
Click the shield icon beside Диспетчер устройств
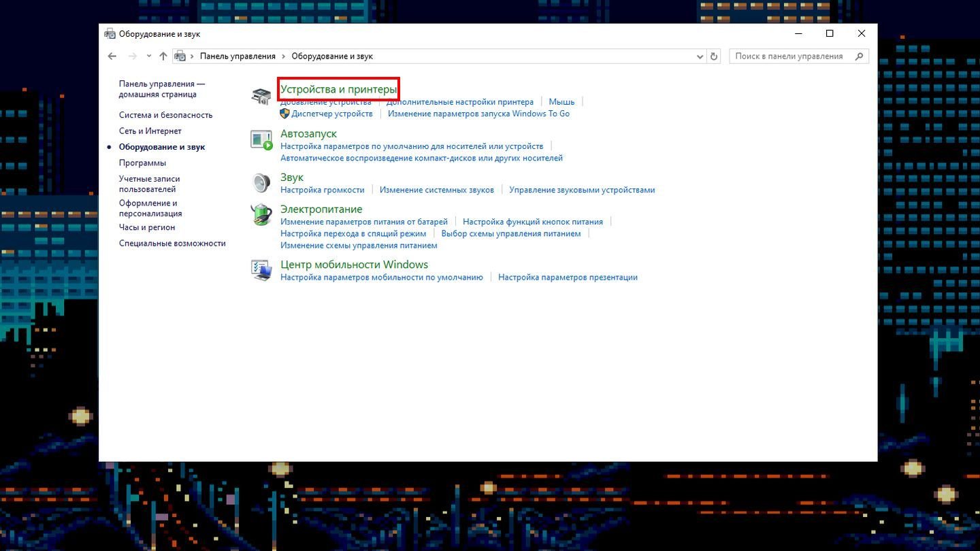[285, 114]
